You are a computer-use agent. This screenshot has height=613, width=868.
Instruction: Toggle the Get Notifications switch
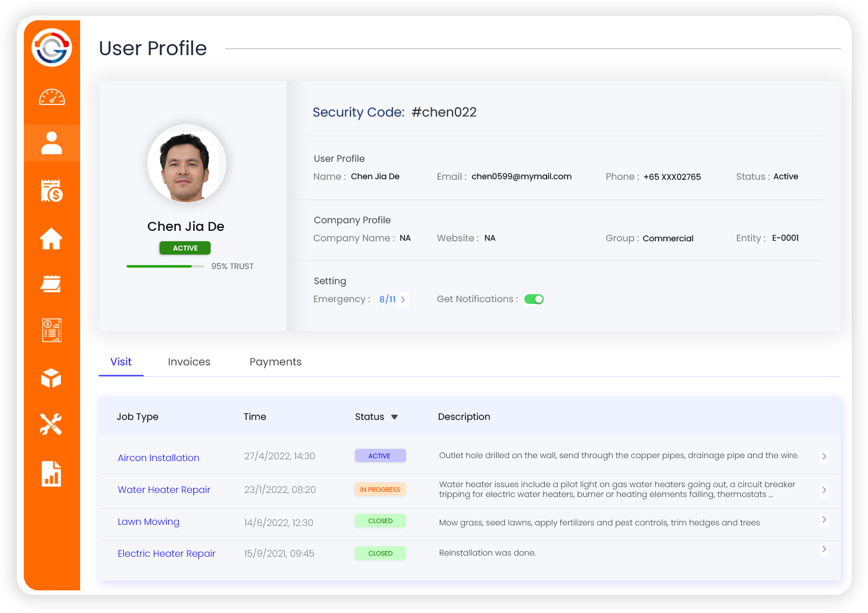click(x=534, y=299)
